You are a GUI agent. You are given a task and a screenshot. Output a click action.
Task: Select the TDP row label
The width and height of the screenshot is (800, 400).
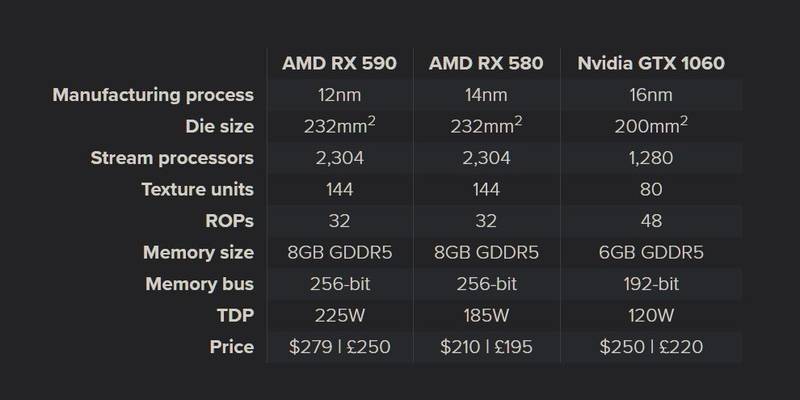235,315
